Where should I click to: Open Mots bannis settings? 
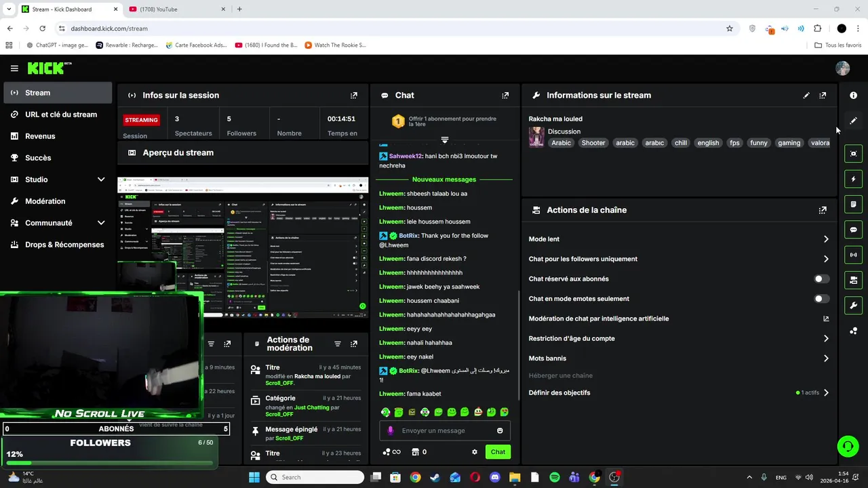click(679, 359)
